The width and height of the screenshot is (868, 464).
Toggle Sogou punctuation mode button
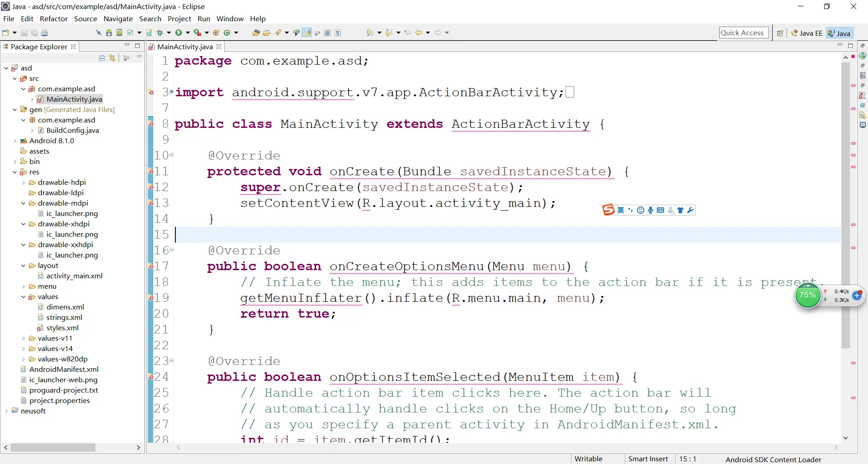(630, 210)
